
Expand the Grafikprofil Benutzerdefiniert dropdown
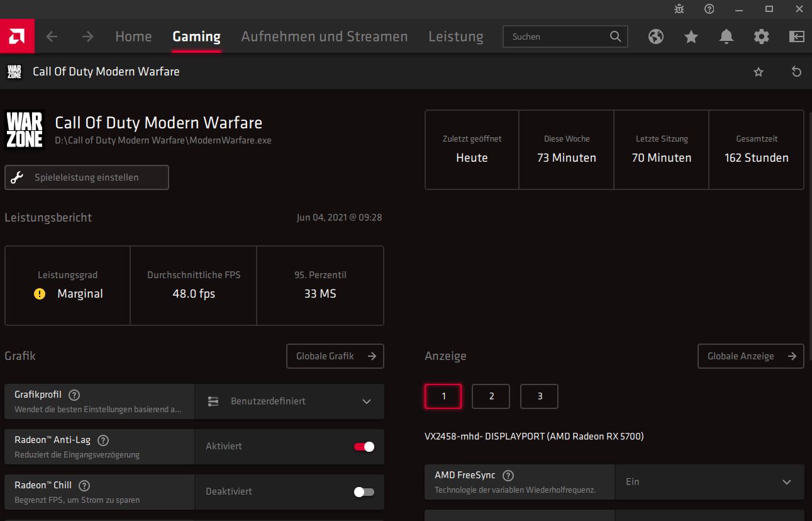[x=289, y=401]
